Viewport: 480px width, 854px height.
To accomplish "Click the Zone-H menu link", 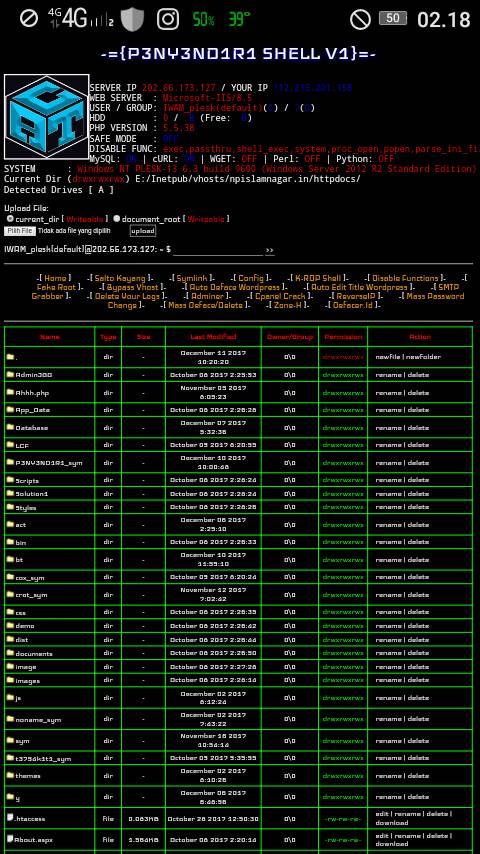I will pos(287,306).
